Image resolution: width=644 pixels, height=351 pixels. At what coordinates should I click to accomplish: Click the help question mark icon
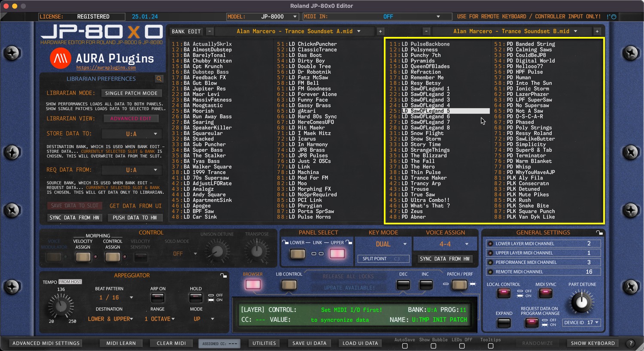coord(630,343)
